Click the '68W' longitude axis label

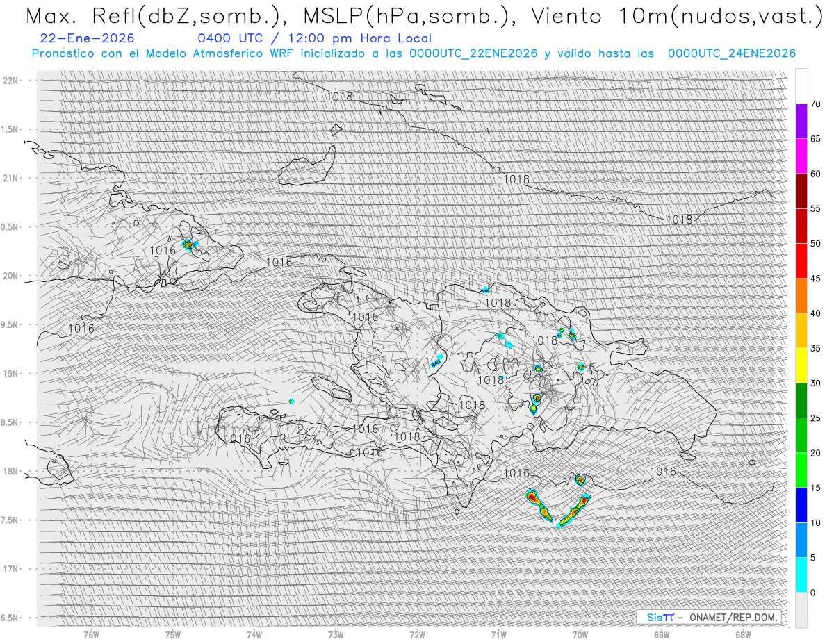pyautogui.click(x=743, y=636)
